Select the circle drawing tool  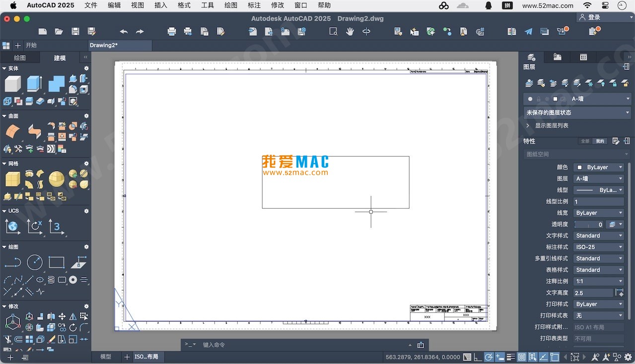(x=35, y=262)
